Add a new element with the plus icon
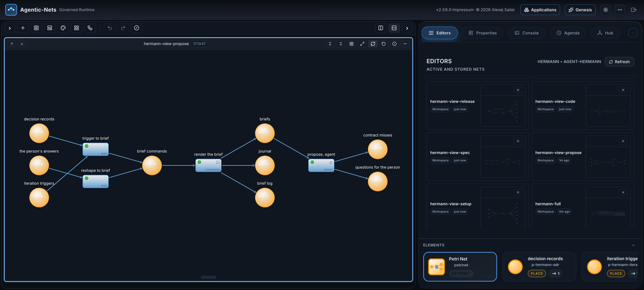 click(23, 28)
